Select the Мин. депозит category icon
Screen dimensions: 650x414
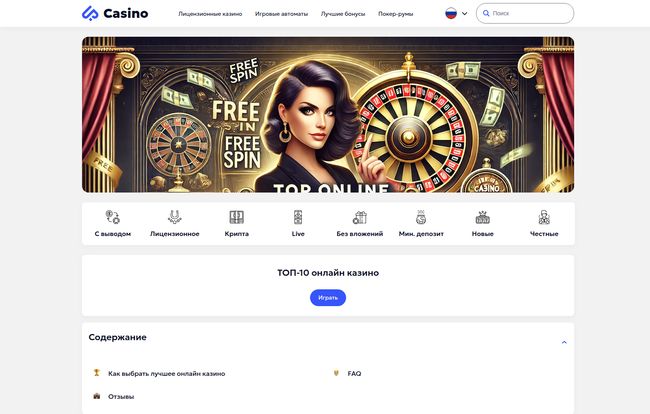point(421,217)
